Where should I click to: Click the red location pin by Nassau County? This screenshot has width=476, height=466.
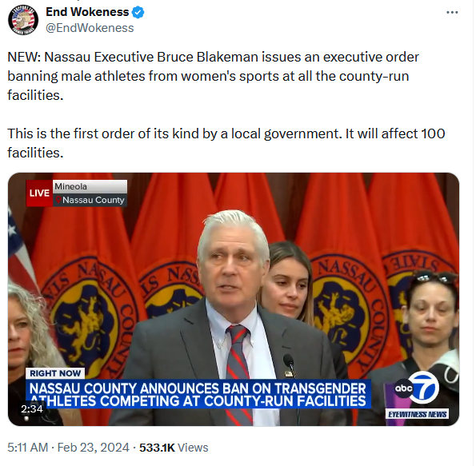(58, 200)
